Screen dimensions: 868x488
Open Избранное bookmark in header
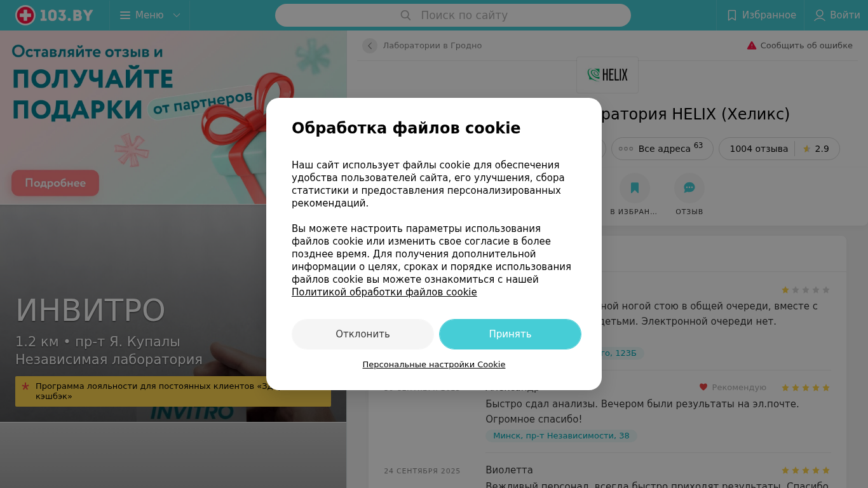pos(732,15)
